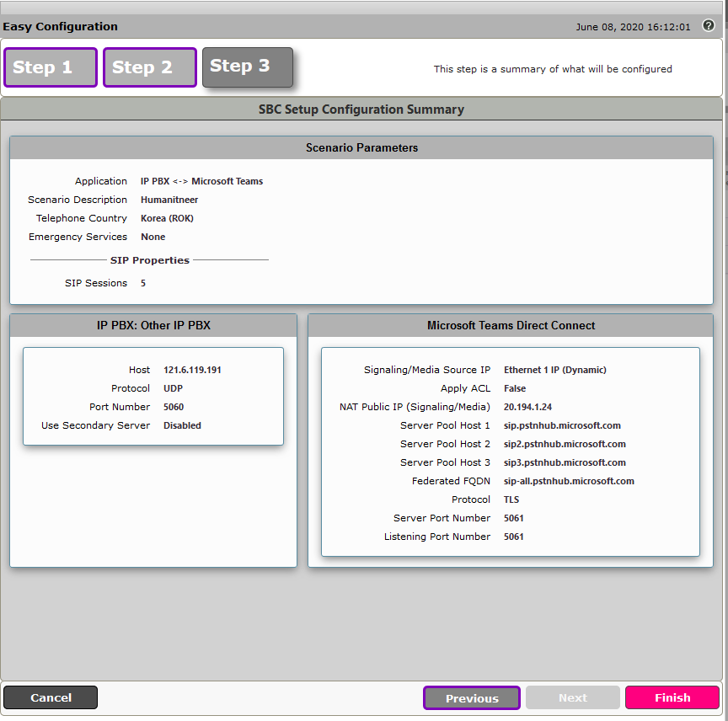Screen dimensions: 728x721
Task: Click the Easy Configuration title
Action: click(60, 26)
